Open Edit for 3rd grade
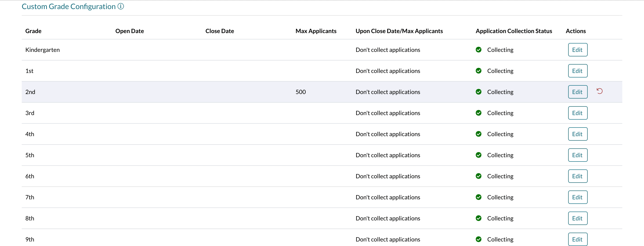This screenshot has height=246, width=644. pyautogui.click(x=577, y=113)
